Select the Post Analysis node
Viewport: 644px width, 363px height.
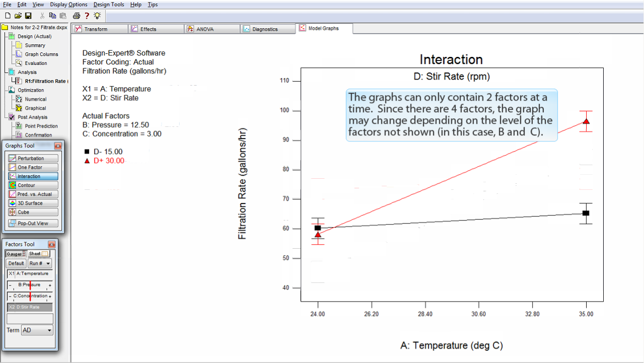tap(28, 117)
